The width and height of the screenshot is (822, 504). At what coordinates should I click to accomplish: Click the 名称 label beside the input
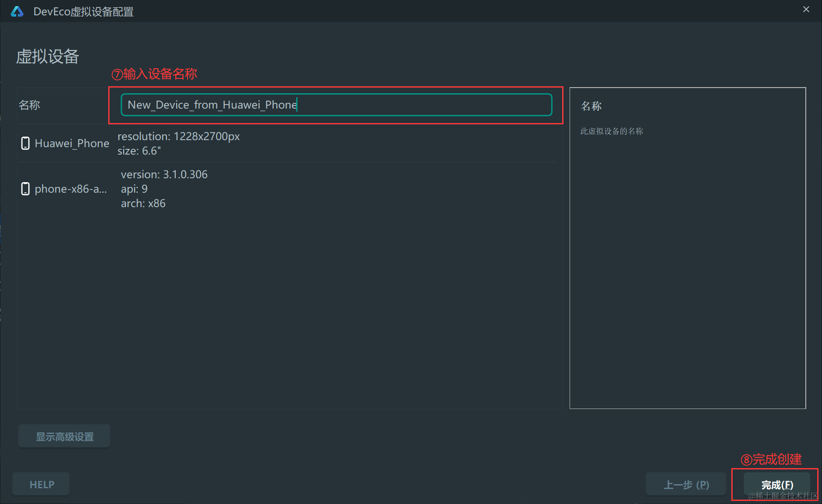click(x=29, y=105)
